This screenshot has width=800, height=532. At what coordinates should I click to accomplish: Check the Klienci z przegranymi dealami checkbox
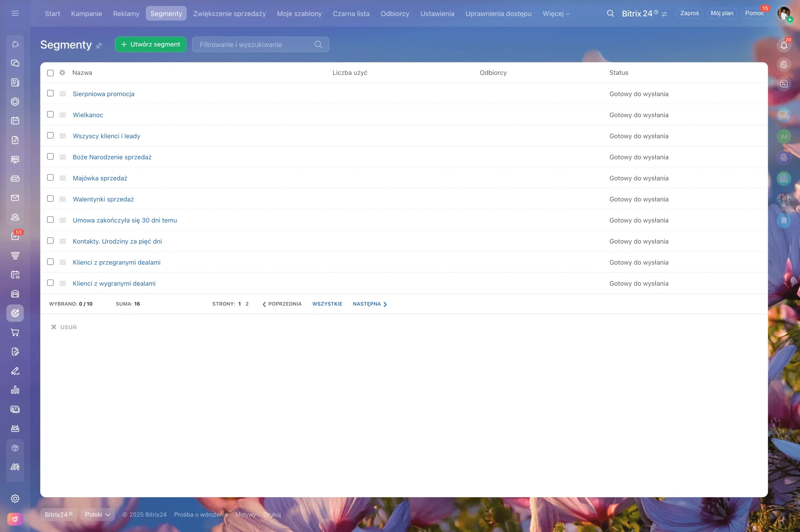coord(50,262)
